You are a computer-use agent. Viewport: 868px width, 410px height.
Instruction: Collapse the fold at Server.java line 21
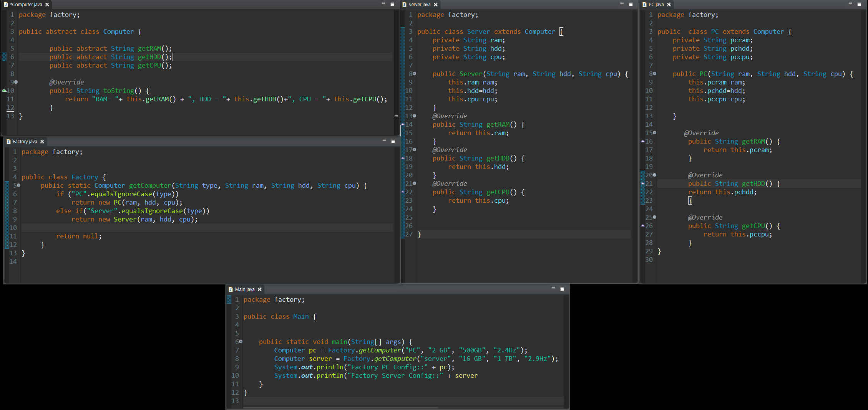coord(414,184)
